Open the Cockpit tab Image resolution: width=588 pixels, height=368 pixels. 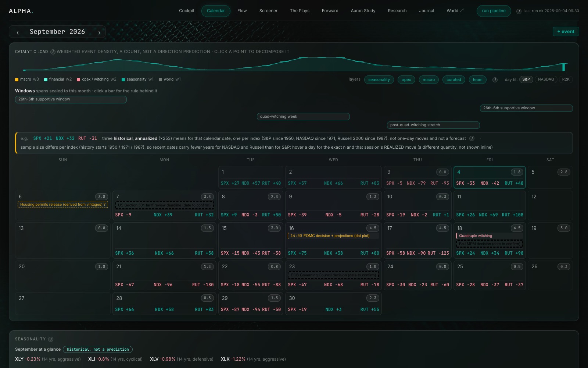coord(187,11)
